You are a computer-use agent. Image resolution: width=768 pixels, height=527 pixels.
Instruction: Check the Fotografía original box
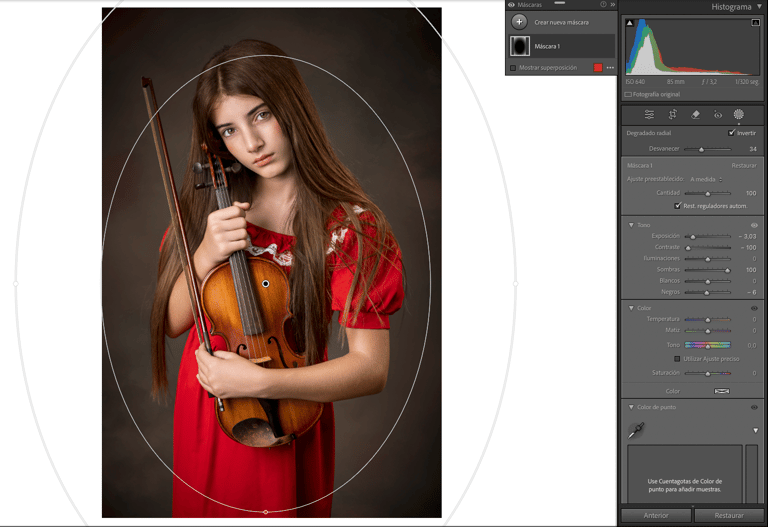[x=628, y=95]
